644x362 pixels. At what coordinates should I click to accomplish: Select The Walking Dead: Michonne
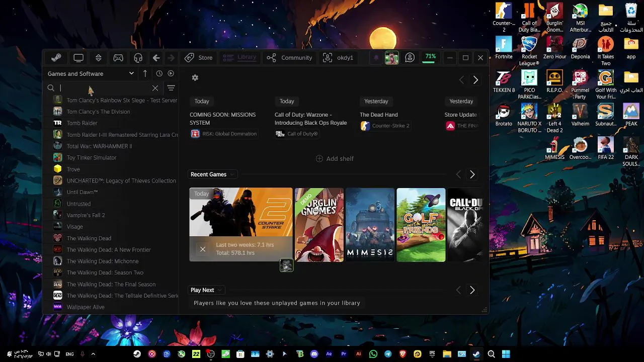(103, 261)
